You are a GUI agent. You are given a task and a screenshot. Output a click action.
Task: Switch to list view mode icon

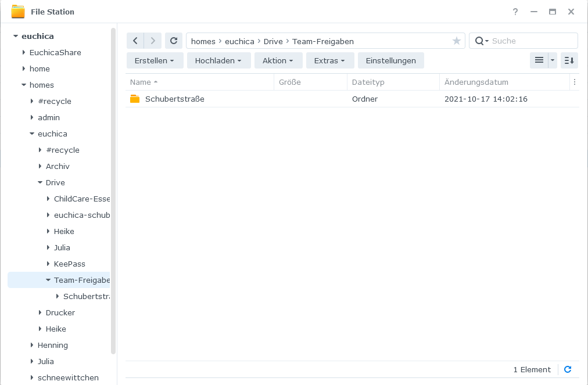pos(539,60)
